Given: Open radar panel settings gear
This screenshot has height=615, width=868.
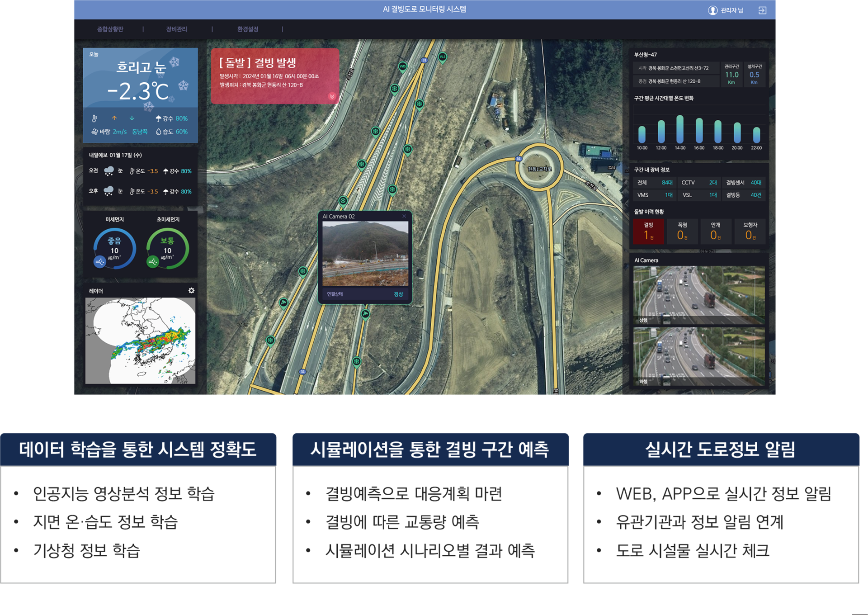Looking at the screenshot, I should click(x=191, y=290).
